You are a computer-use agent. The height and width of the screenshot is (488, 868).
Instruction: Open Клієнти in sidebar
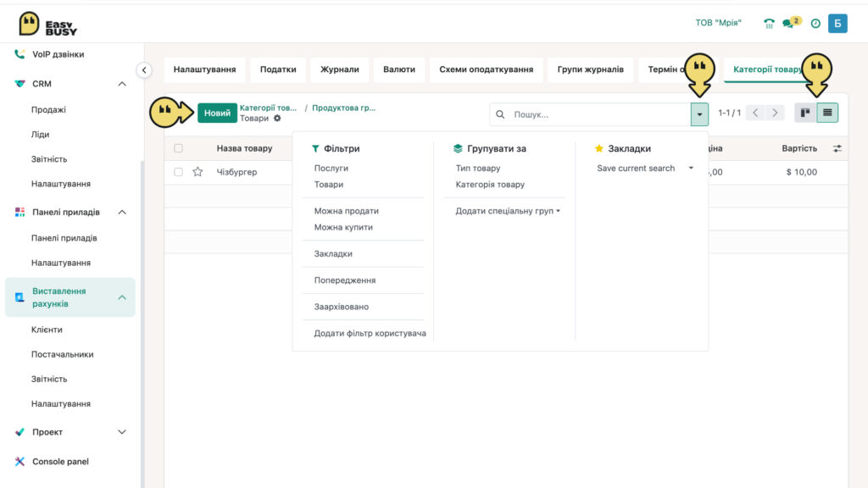pyautogui.click(x=47, y=330)
